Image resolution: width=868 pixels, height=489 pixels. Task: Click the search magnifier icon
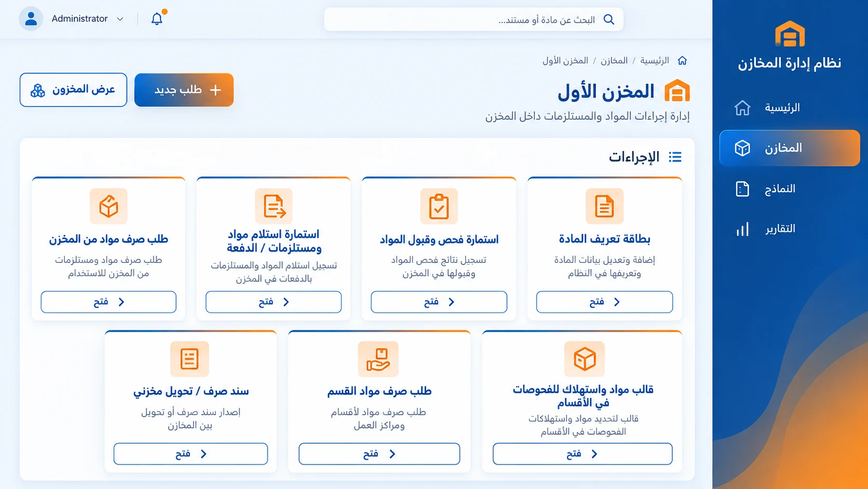pos(609,20)
